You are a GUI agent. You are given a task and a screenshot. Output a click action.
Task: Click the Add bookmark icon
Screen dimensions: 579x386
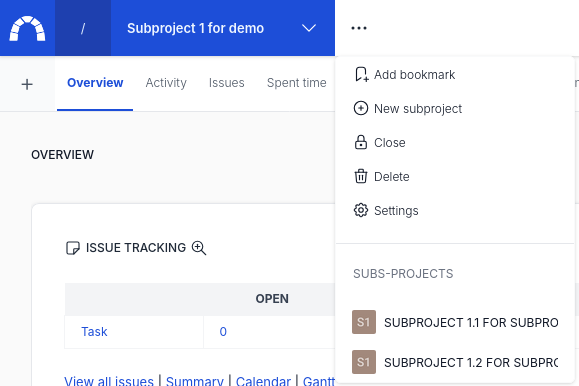(361, 74)
